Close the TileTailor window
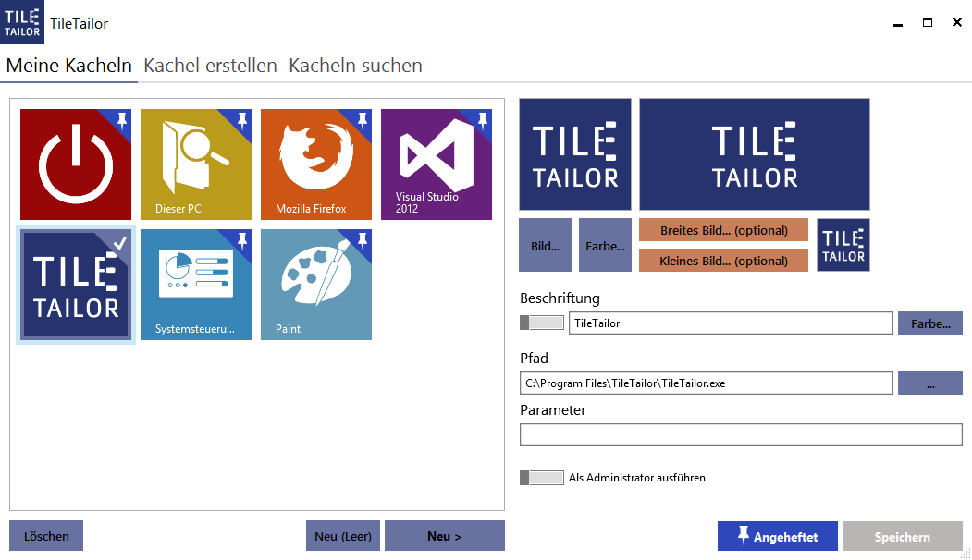Image resolution: width=972 pixels, height=560 pixels. (957, 23)
